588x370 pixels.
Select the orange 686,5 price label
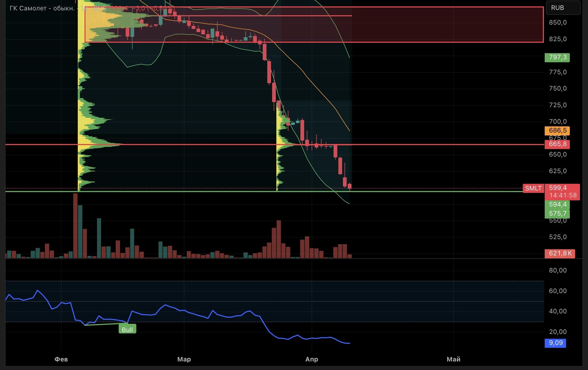[x=557, y=131]
